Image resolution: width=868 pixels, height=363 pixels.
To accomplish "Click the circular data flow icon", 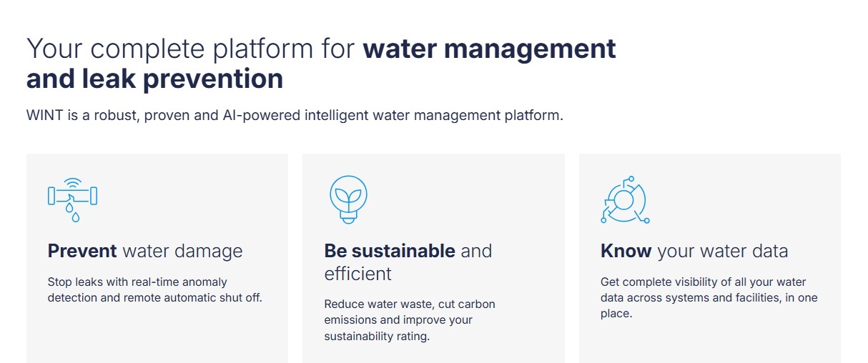I will (x=624, y=199).
